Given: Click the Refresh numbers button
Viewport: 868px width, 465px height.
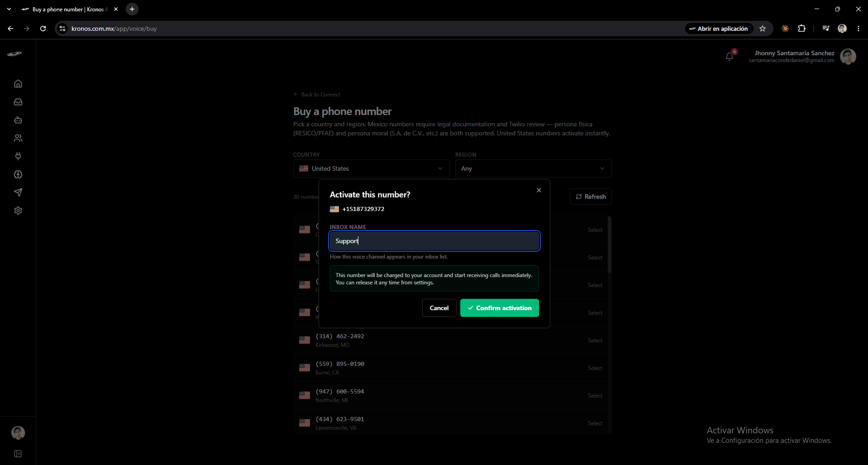Looking at the screenshot, I should click(591, 197).
